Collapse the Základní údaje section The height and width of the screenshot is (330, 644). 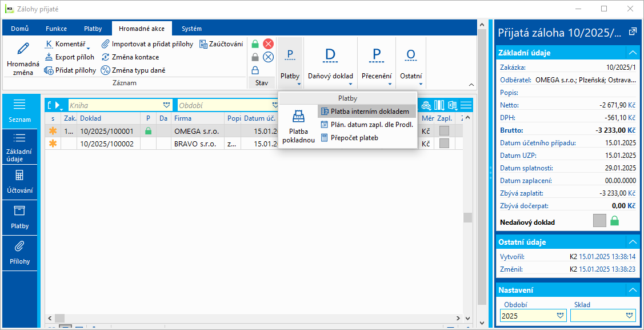point(632,53)
